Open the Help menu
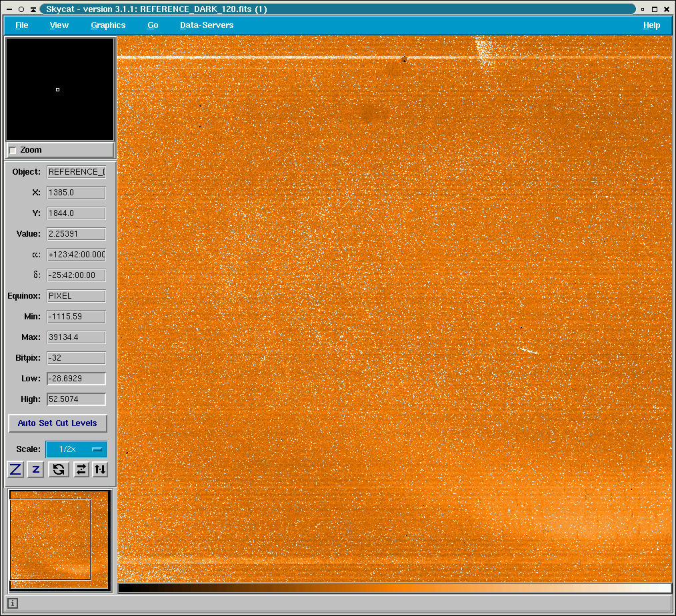676x616 pixels. pyautogui.click(x=651, y=25)
